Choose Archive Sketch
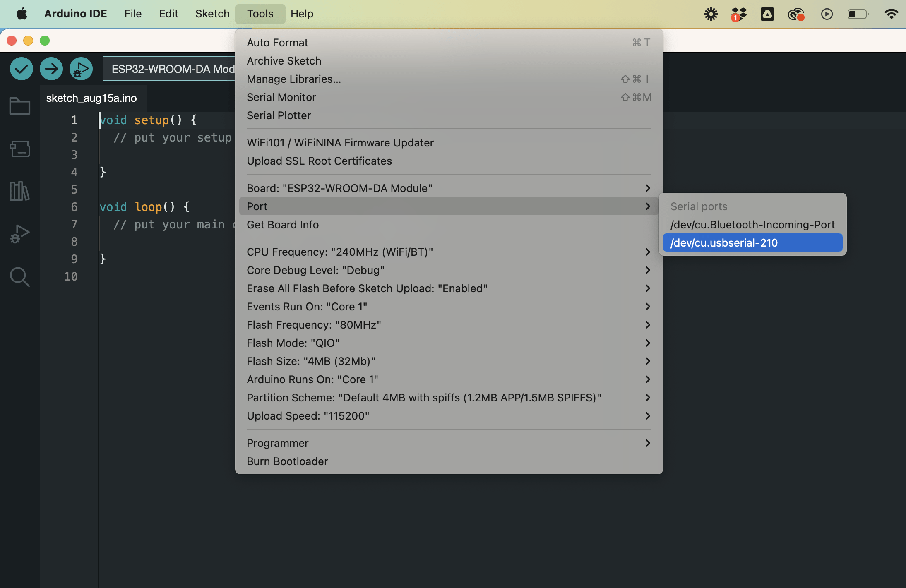This screenshot has width=906, height=588. coord(449,61)
